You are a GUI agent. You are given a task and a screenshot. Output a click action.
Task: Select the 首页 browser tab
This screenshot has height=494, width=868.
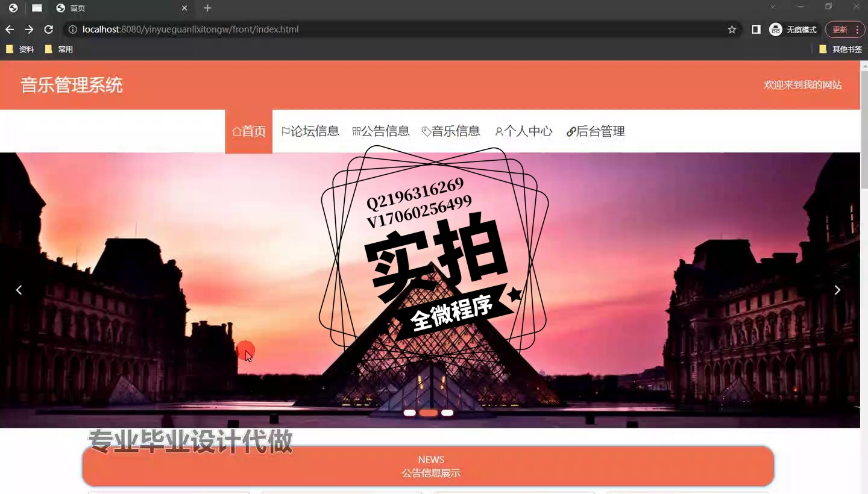tap(121, 8)
